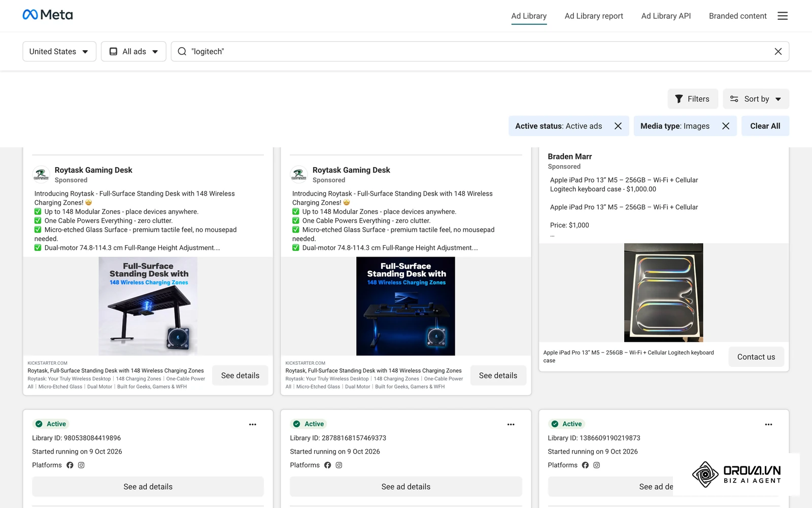The image size is (812, 508).
Task: Open the iPad Pro box ad image
Action: click(x=663, y=293)
